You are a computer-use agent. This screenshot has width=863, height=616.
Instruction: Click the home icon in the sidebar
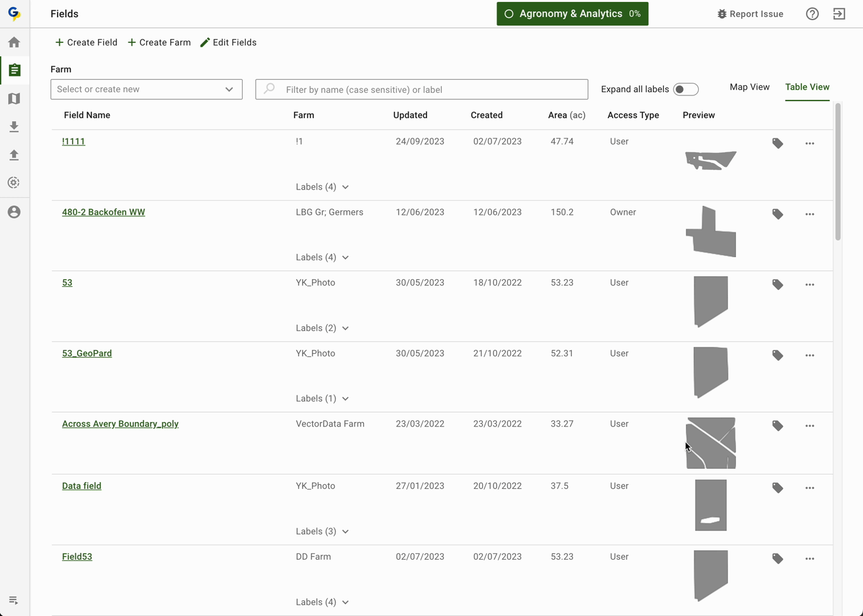(x=14, y=42)
